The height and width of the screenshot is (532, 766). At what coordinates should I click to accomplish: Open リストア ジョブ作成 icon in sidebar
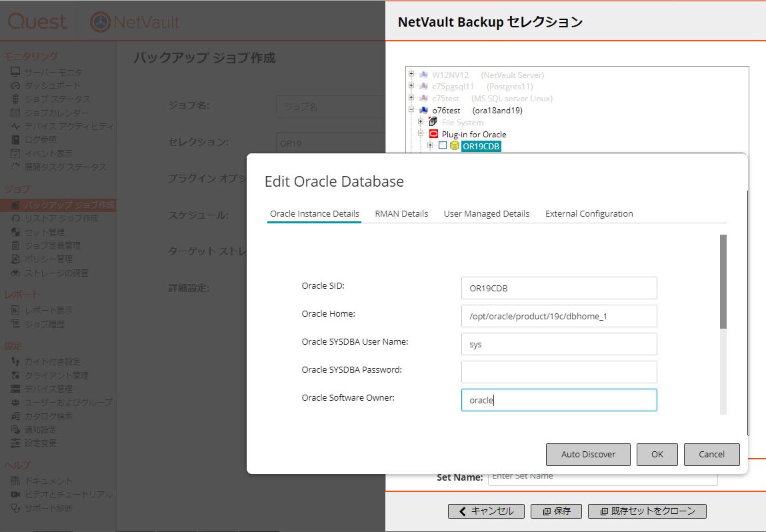pyautogui.click(x=15, y=219)
